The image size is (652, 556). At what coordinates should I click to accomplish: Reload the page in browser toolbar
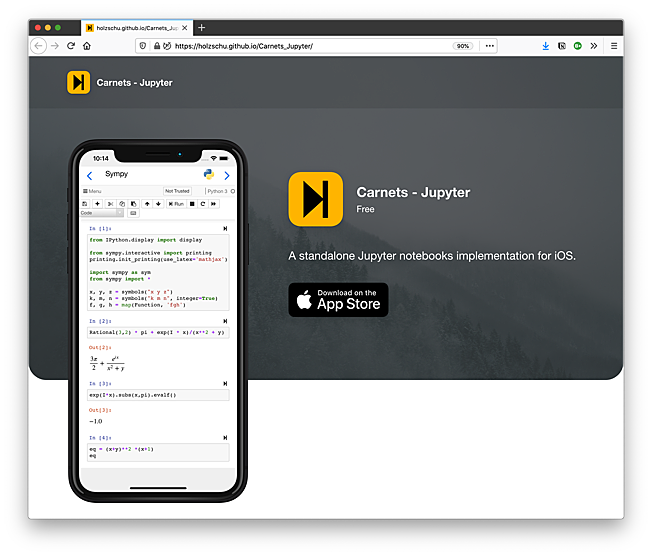pyautogui.click(x=71, y=46)
